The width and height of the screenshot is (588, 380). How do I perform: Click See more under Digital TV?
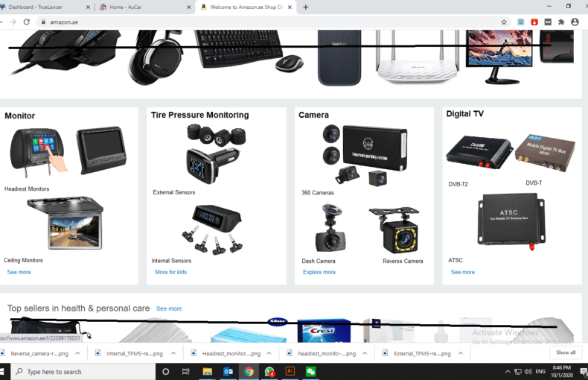click(x=463, y=272)
